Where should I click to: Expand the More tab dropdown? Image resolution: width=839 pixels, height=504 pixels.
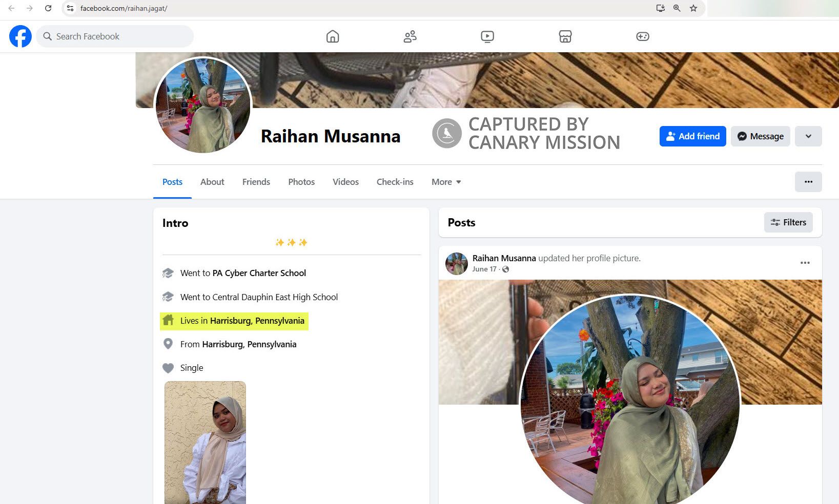point(445,181)
